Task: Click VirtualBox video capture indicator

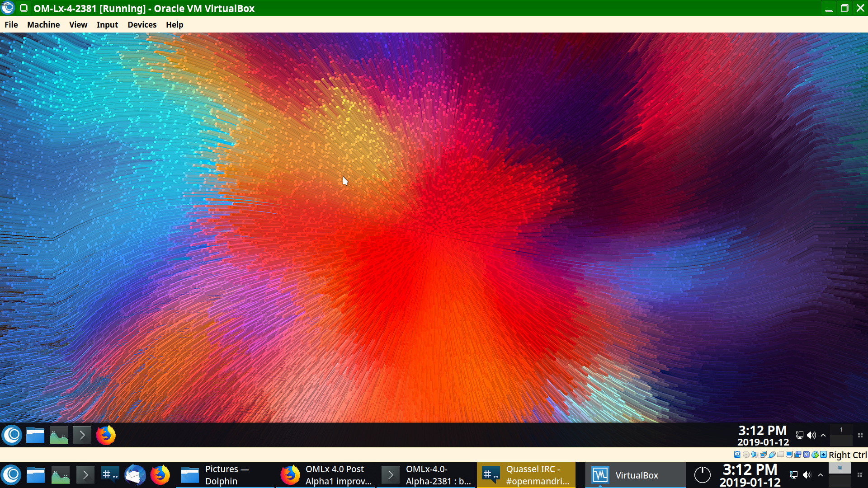Action: click(798, 455)
